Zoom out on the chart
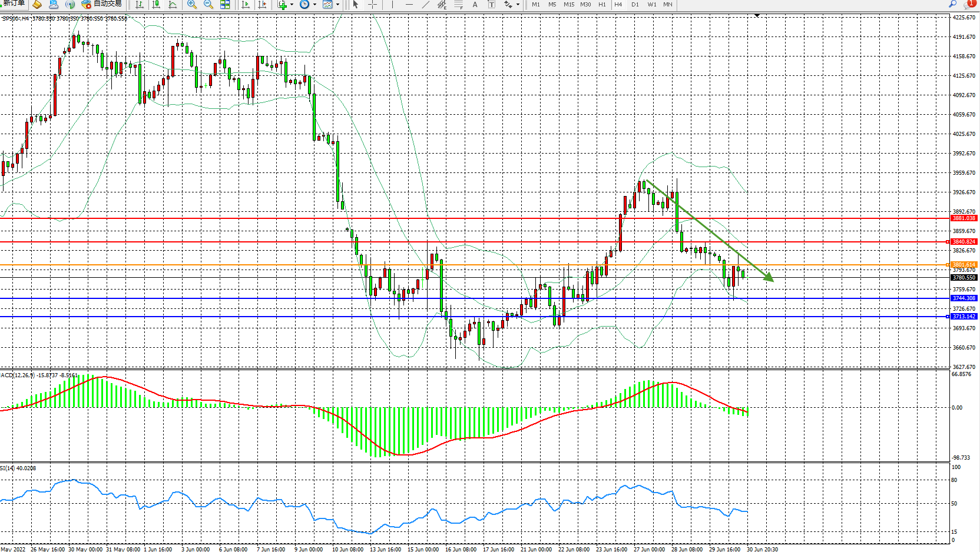This screenshot has width=980, height=552. click(208, 5)
